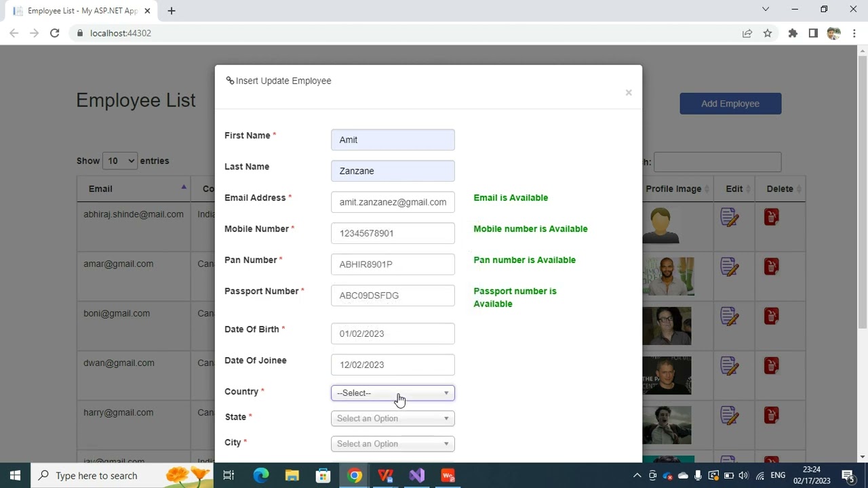
Task: Click delete icon for boni@gmail.com row
Action: (x=771, y=316)
